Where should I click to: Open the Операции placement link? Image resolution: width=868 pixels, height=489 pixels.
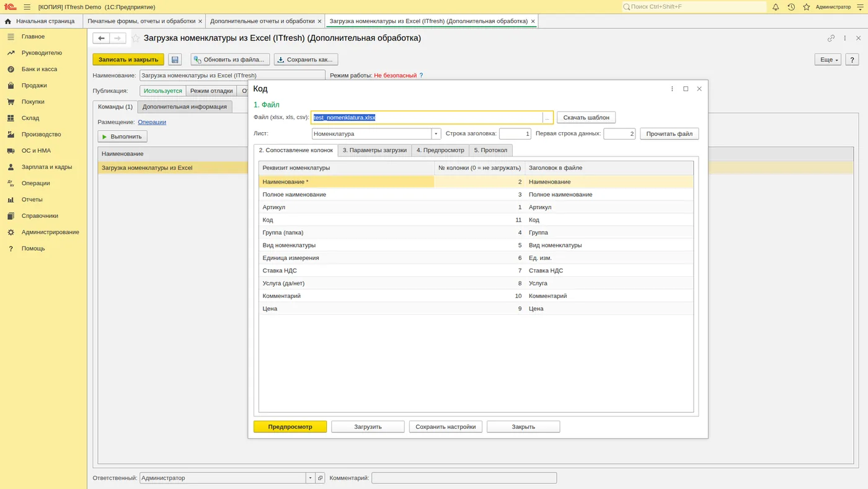pos(152,122)
